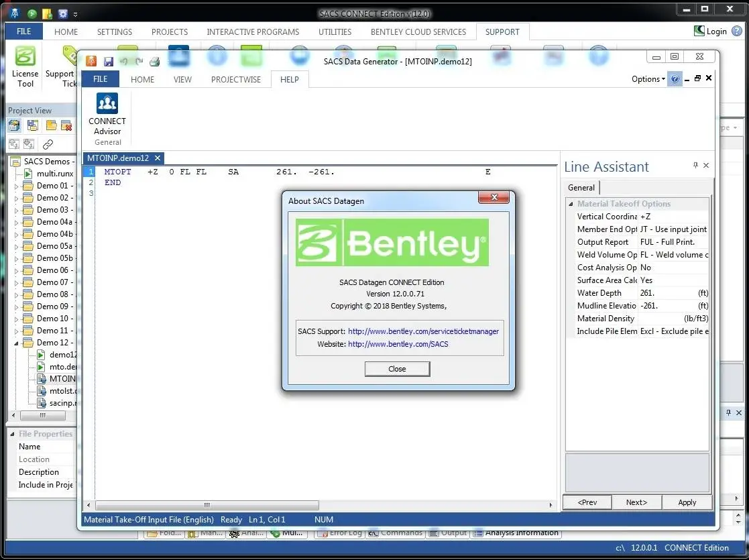749x560 pixels.
Task: Expand the Demo 11 folder
Action: tap(16, 331)
